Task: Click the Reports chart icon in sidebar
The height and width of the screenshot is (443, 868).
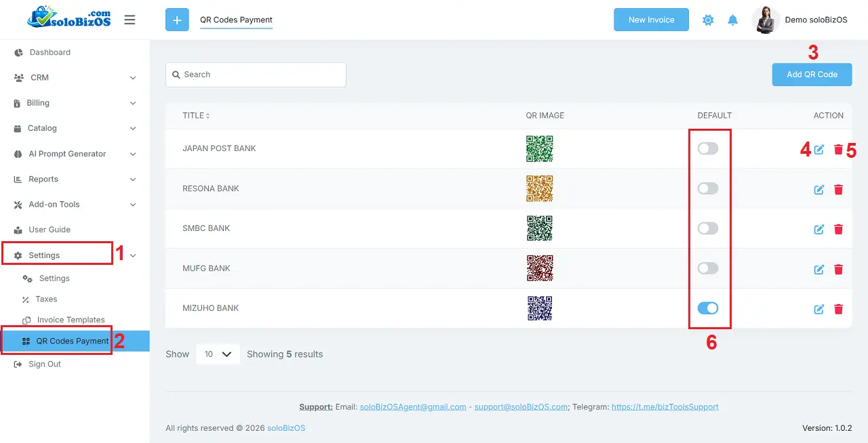Action: pyautogui.click(x=18, y=180)
